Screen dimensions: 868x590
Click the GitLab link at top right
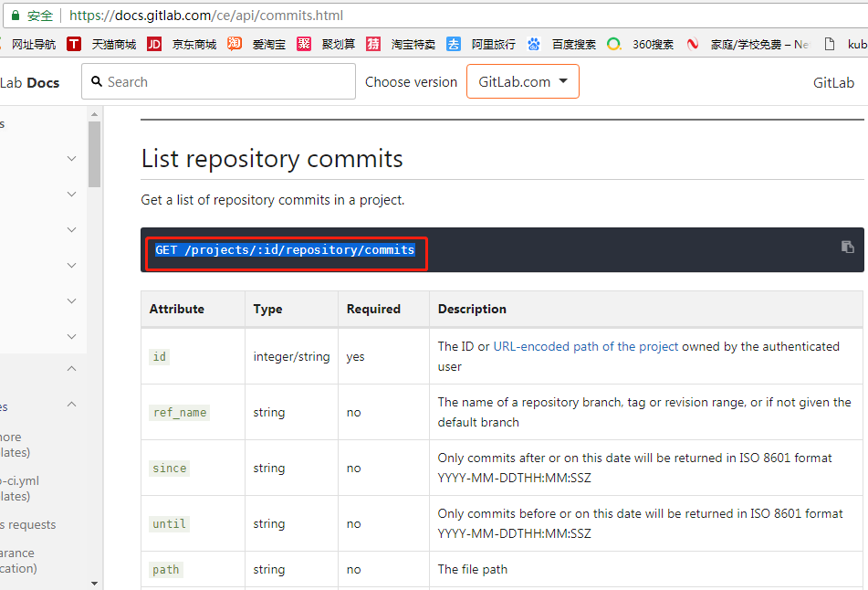tap(833, 82)
